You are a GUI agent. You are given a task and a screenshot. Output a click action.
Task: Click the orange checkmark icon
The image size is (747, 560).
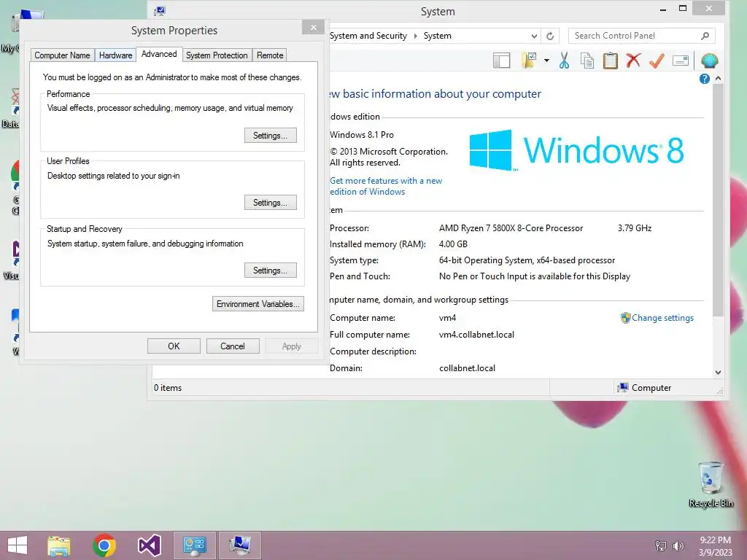657,61
